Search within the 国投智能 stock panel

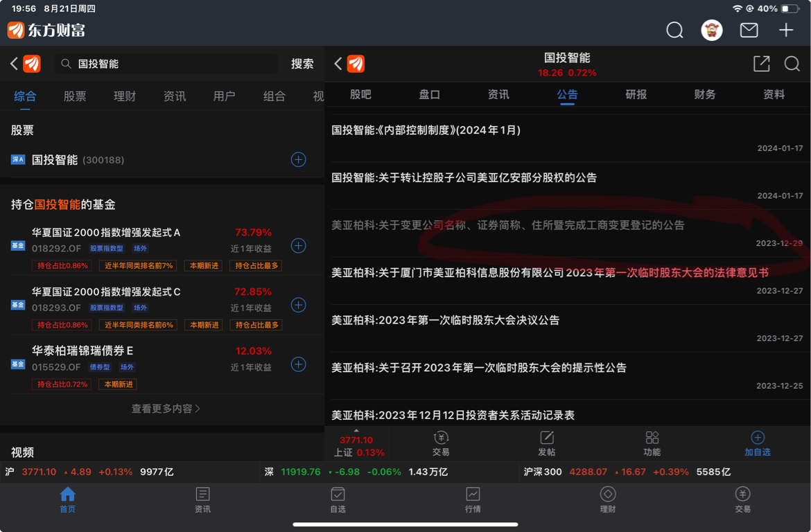point(792,64)
